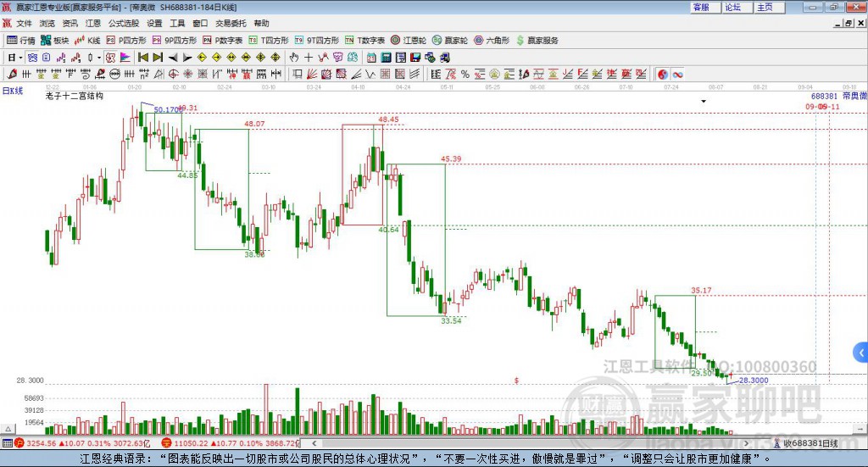Open the calculator icon

pos(387,58)
